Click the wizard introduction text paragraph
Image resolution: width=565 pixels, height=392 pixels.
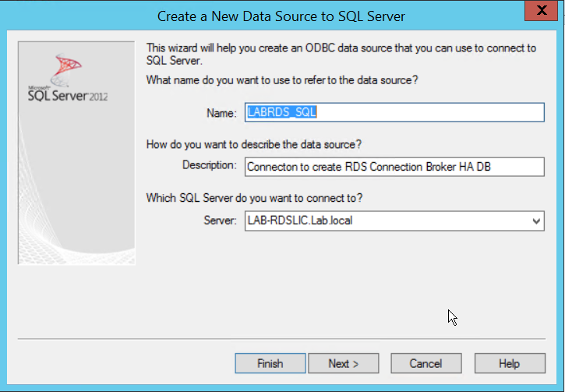point(341,54)
